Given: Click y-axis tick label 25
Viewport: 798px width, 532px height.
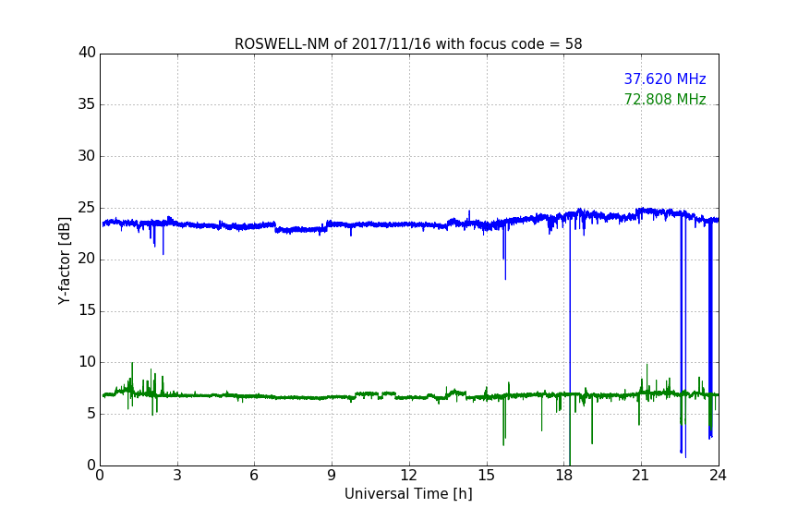Looking at the screenshot, I should click(x=87, y=207).
